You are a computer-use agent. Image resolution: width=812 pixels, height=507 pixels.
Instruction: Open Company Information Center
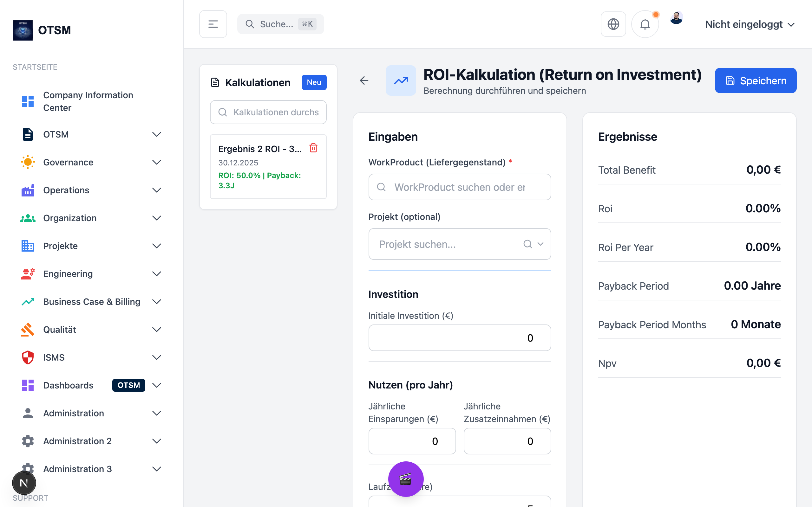point(88,101)
